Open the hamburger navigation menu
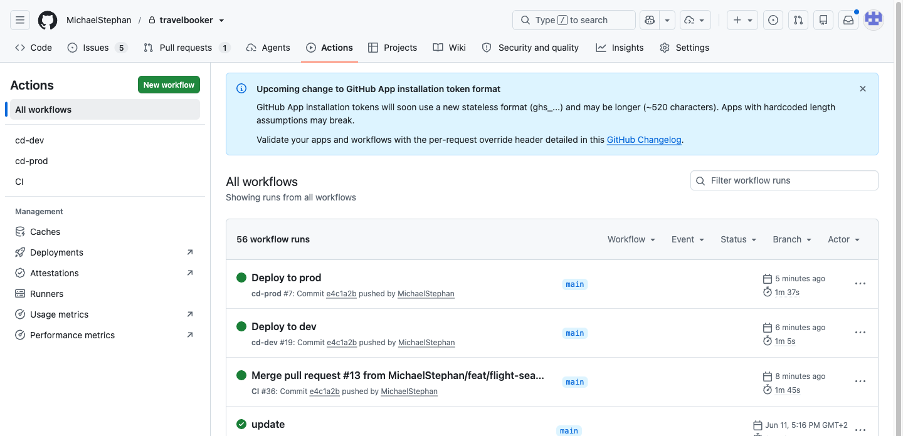Image resolution: width=904 pixels, height=436 pixels. [x=20, y=20]
